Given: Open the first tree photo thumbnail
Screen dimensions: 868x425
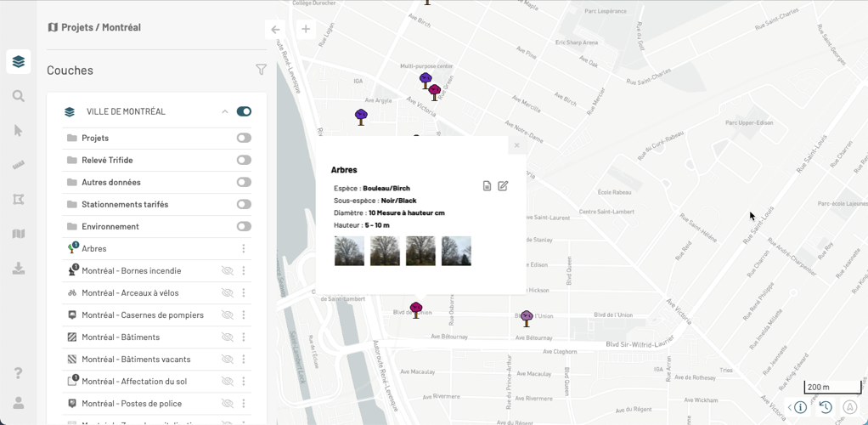Looking at the screenshot, I should tap(349, 251).
